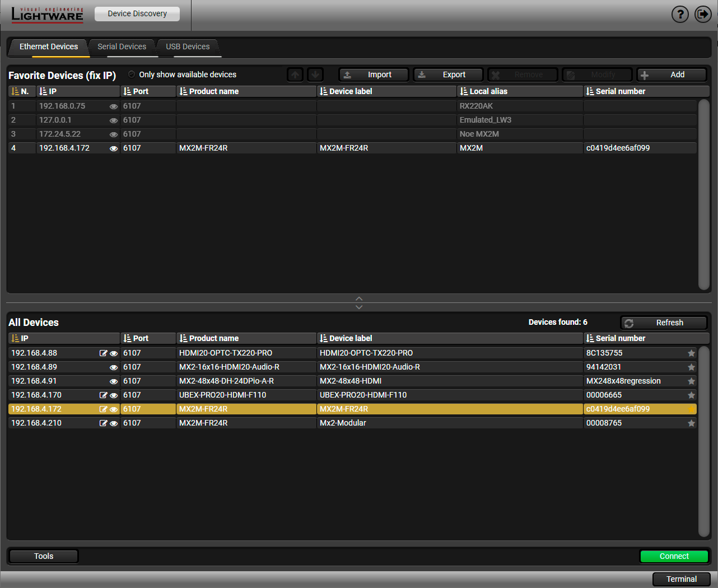Open the Tools menu button
This screenshot has height=588, width=718.
(x=44, y=556)
